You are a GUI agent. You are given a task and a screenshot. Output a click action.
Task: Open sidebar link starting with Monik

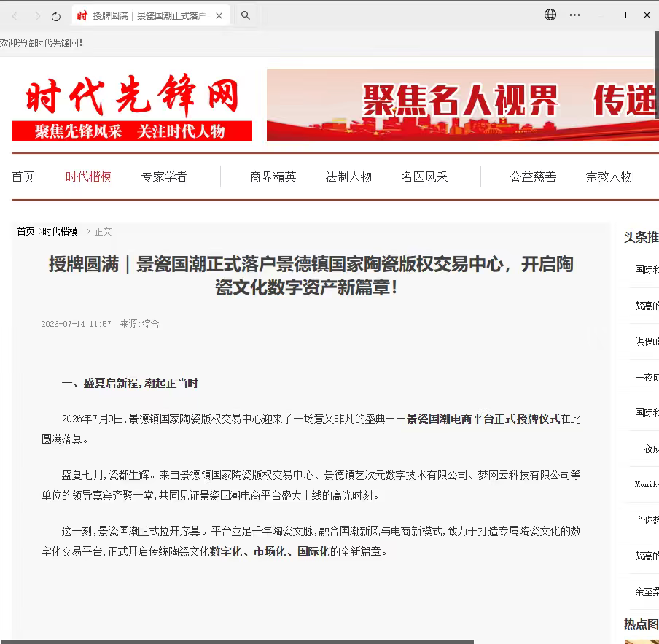(647, 484)
